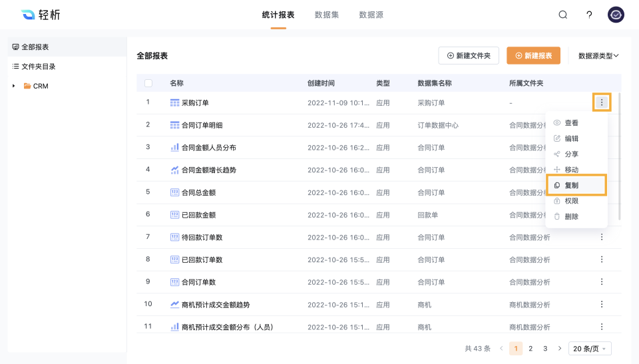Open more options for 待回款订单数 row
Screen dimensions: 639x364
[602, 237]
